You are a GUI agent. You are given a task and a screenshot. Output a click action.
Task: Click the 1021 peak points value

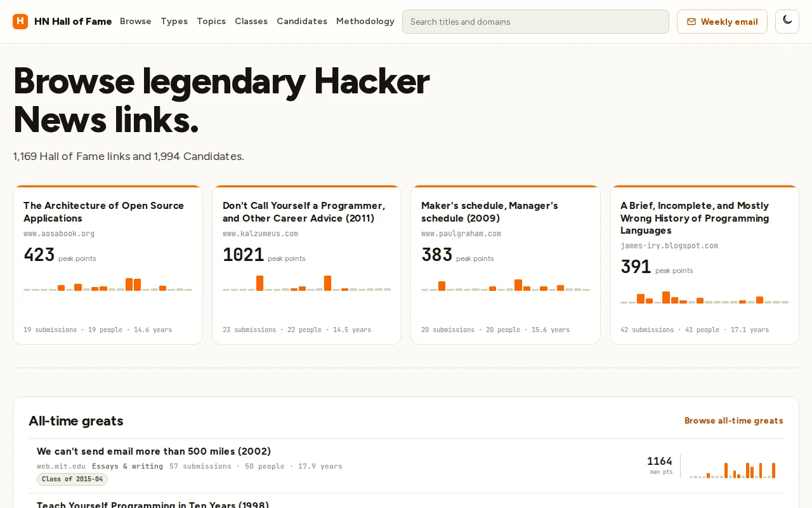pos(243,255)
